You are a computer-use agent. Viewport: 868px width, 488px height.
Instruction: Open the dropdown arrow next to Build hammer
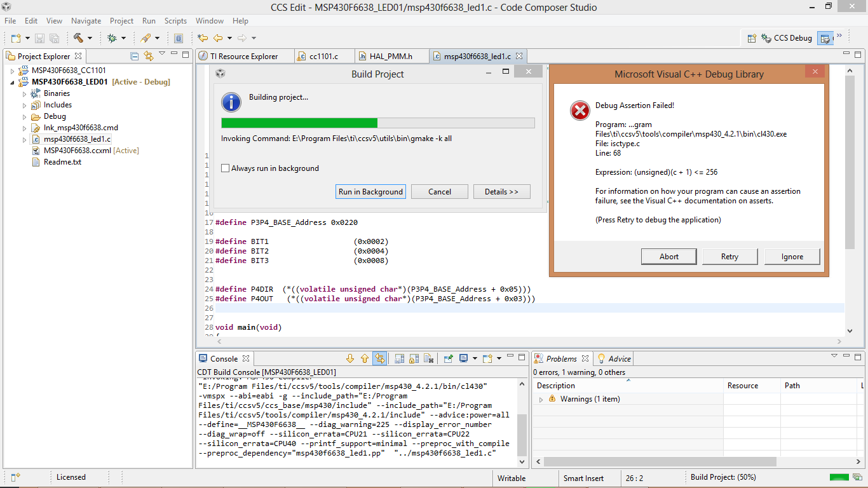click(90, 38)
